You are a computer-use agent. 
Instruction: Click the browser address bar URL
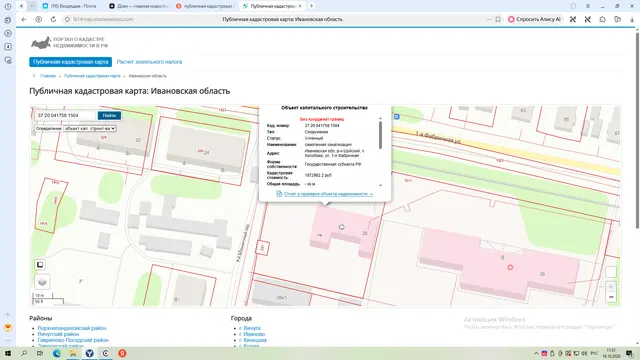[103, 19]
